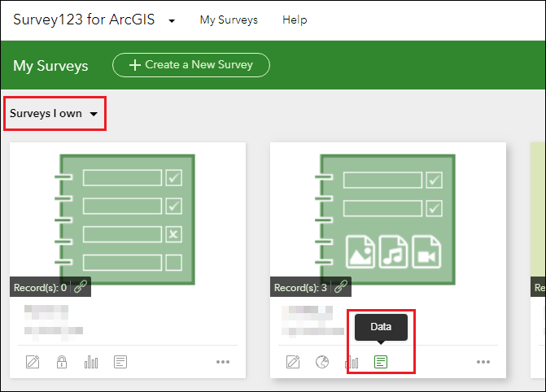Expand the Surveys I own filter dropdown
Viewport: 546px width, 392px height.
click(54, 114)
